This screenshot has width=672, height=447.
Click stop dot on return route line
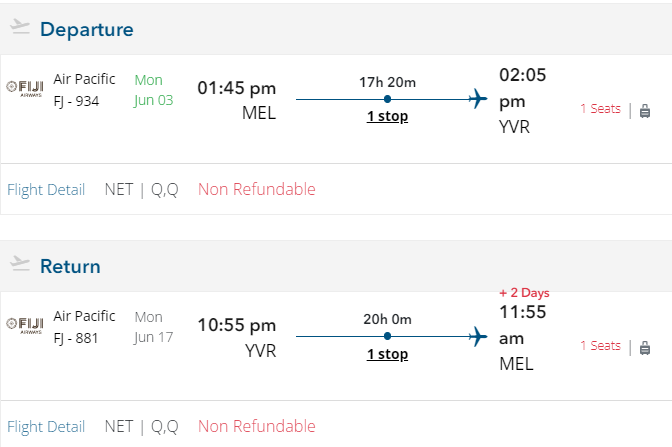pyautogui.click(x=387, y=337)
